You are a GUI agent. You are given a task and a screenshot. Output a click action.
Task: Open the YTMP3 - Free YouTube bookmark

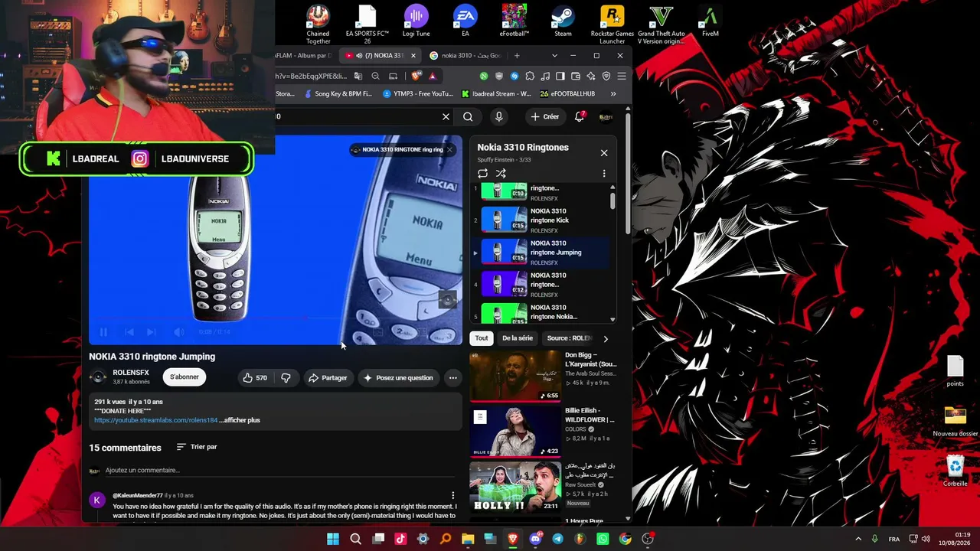tap(417, 94)
